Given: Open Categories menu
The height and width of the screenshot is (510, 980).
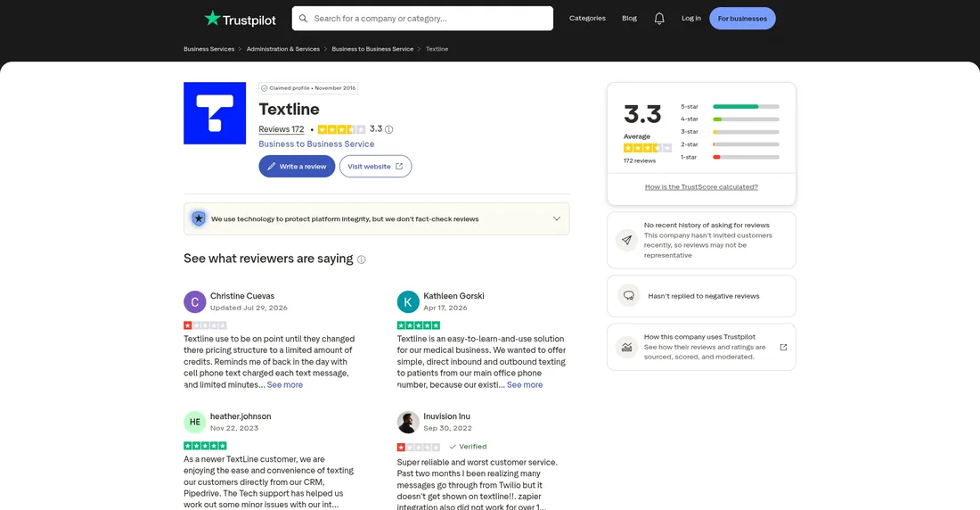Looking at the screenshot, I should click(x=587, y=18).
